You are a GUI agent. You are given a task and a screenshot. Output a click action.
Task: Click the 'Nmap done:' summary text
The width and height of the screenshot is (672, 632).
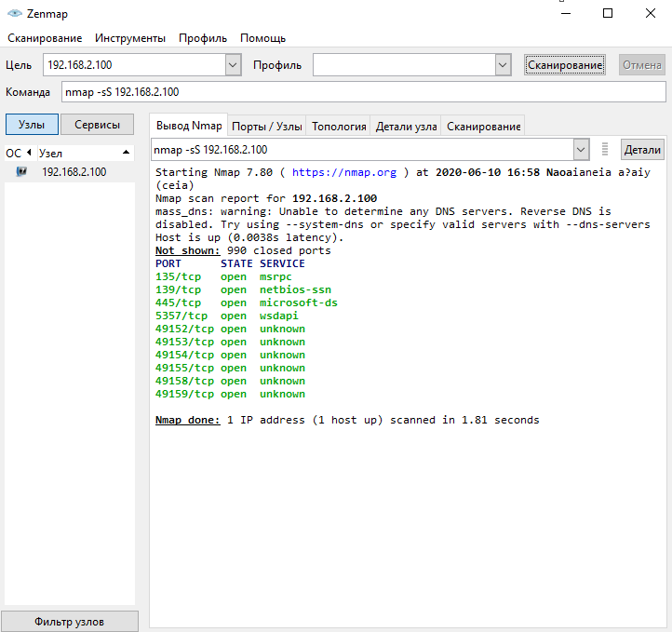coord(187,420)
